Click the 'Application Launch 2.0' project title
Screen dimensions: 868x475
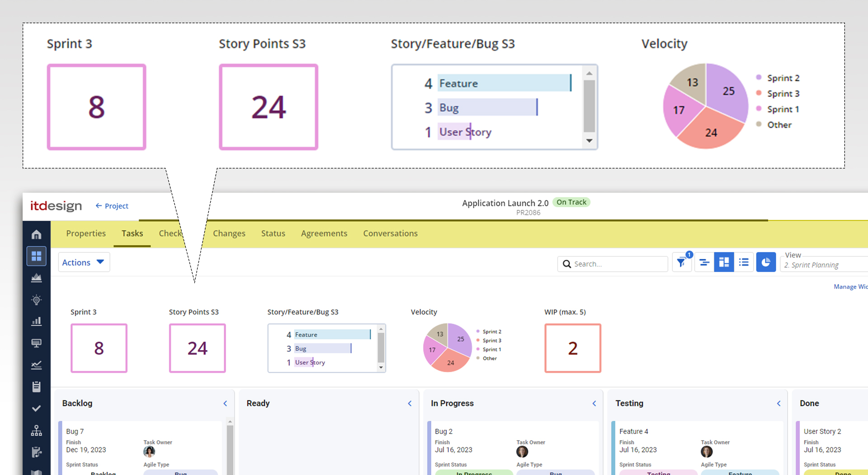pos(505,203)
